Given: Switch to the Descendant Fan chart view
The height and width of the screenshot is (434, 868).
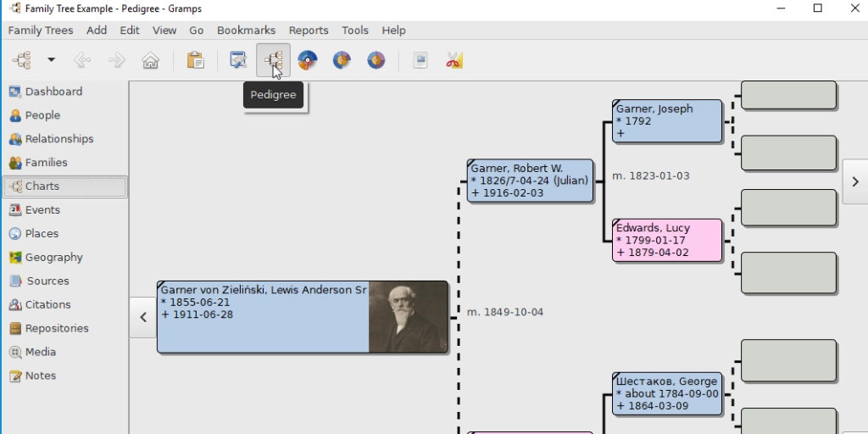Looking at the screenshot, I should tap(342, 60).
